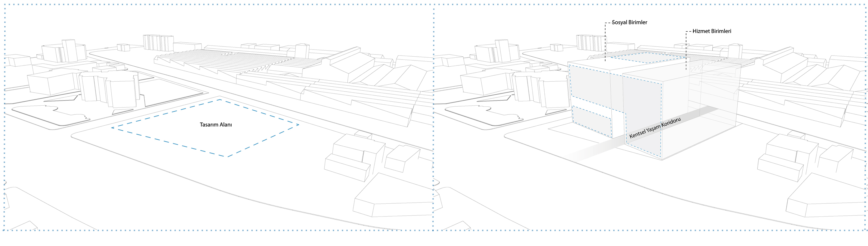Viewport: 868px width, 246px height.
Task: Click the "Tasarım Alanı" label text
Action: (x=216, y=125)
